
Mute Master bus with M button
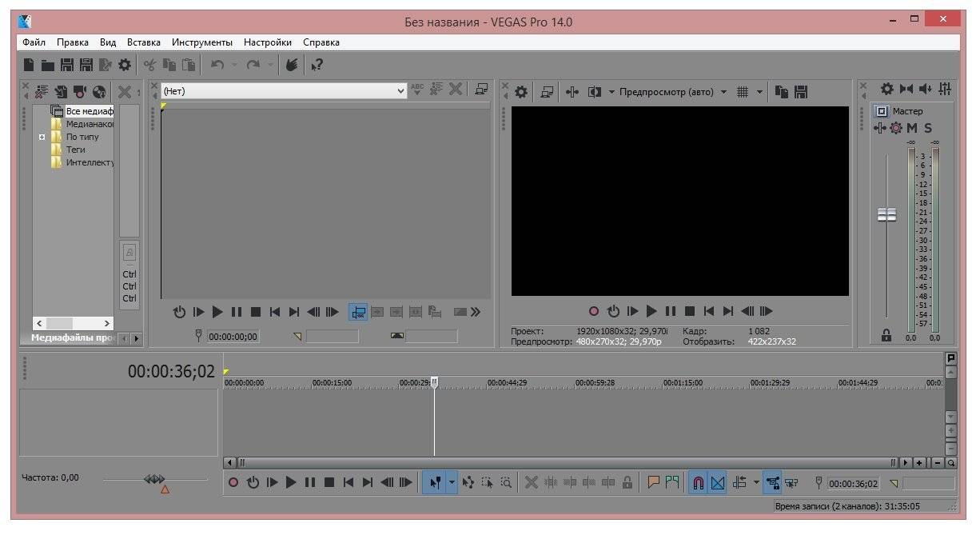(912, 128)
